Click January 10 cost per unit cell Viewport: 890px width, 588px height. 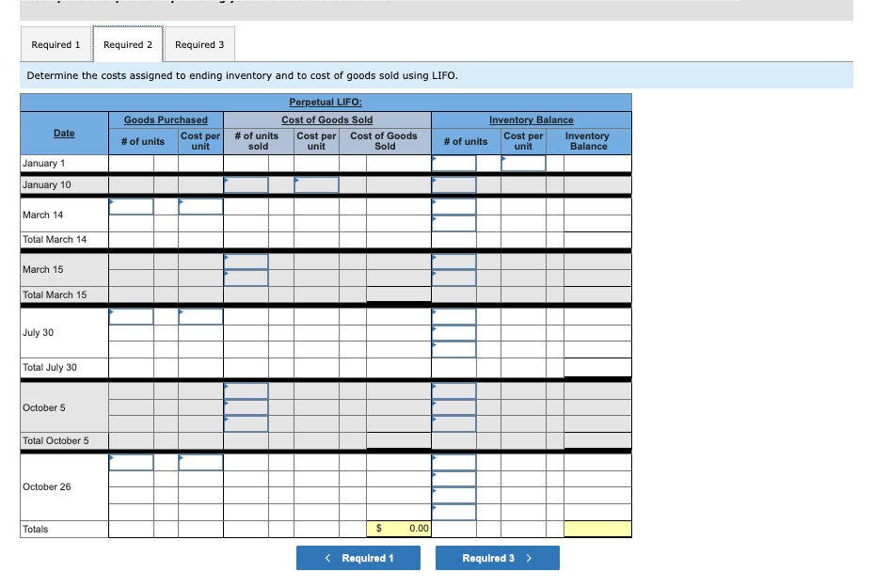tap(315, 184)
